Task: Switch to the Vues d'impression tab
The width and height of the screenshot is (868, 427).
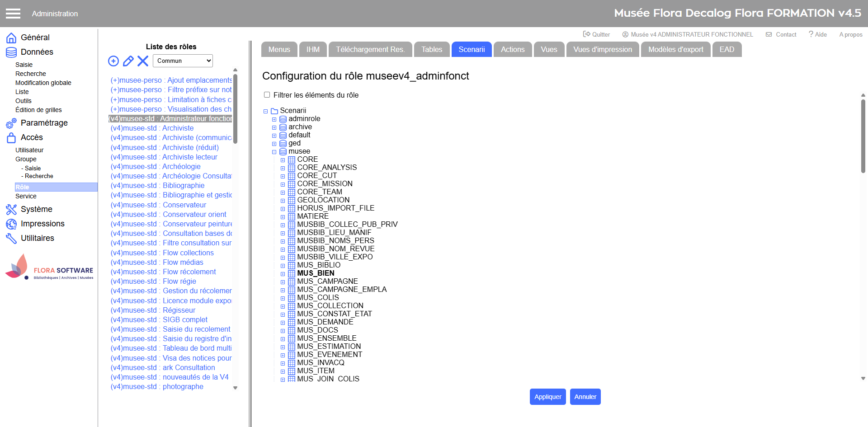Action: pos(603,50)
